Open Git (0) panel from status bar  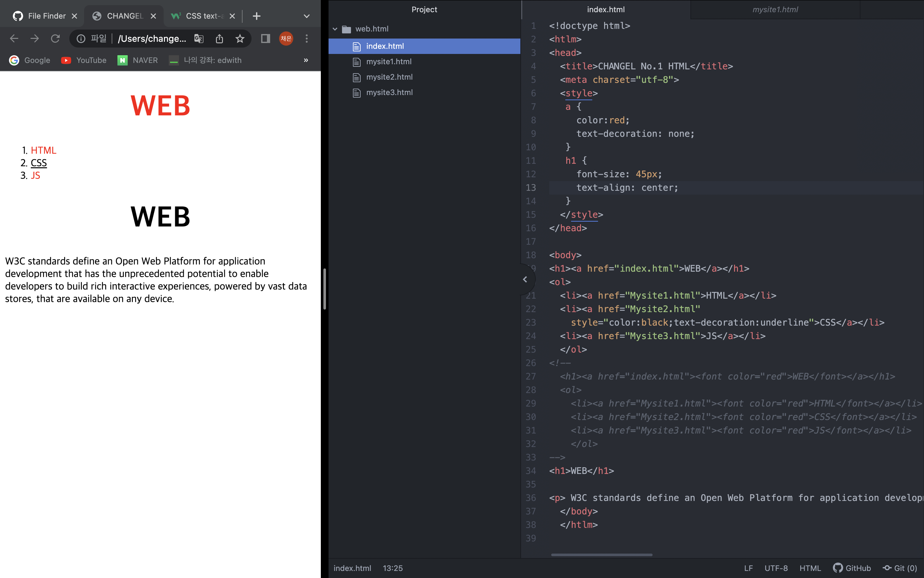pyautogui.click(x=900, y=568)
